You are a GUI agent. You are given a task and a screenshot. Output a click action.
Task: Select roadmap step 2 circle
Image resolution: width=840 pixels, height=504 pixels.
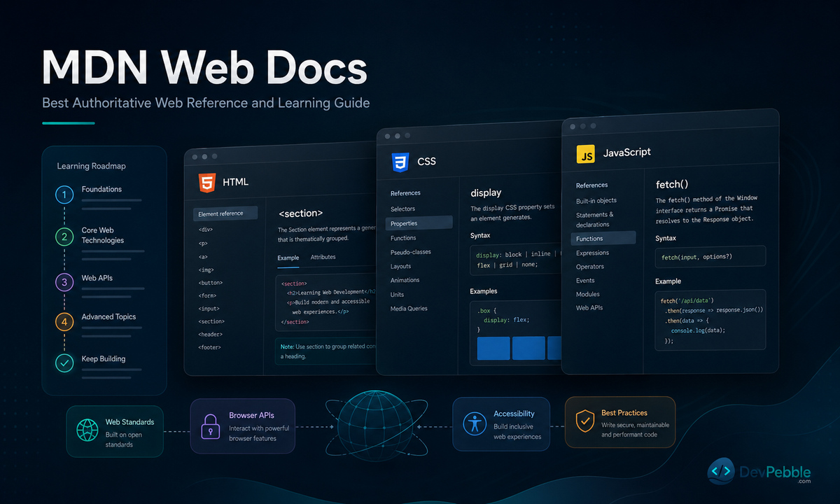click(64, 237)
